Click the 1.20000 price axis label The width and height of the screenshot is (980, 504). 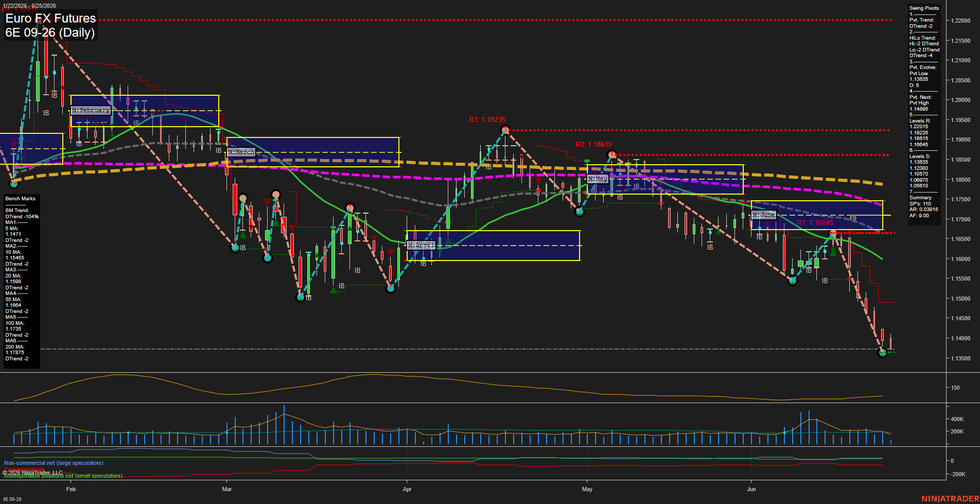tap(960, 100)
